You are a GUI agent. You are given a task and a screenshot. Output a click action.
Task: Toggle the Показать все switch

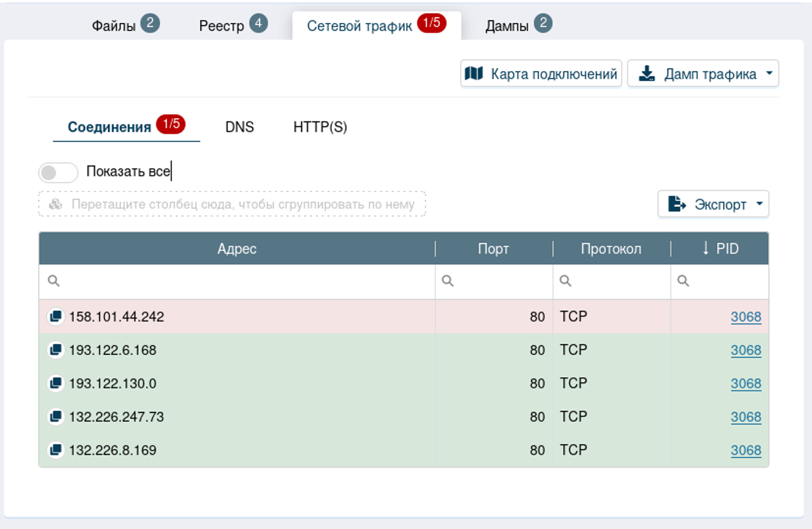click(x=58, y=172)
